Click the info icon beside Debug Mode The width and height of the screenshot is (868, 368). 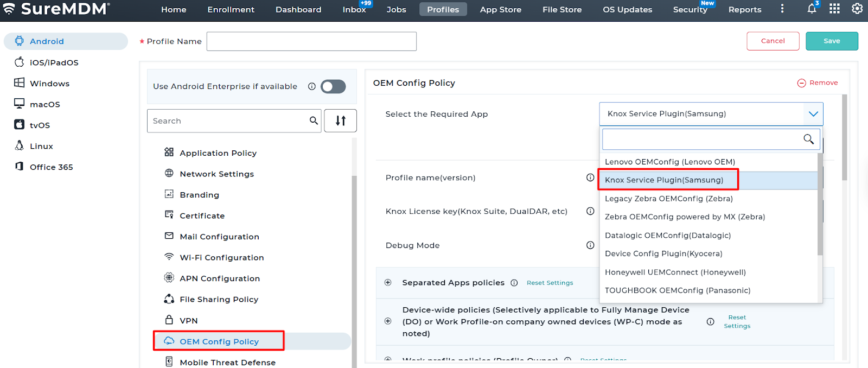[590, 245]
